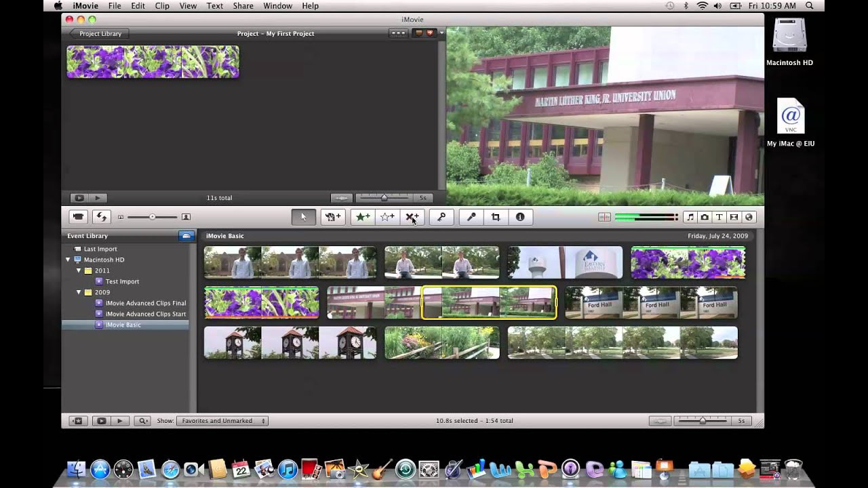The image size is (868, 488).
Task: Open the Show Favorites and Unmarked dropdown
Action: (x=222, y=421)
